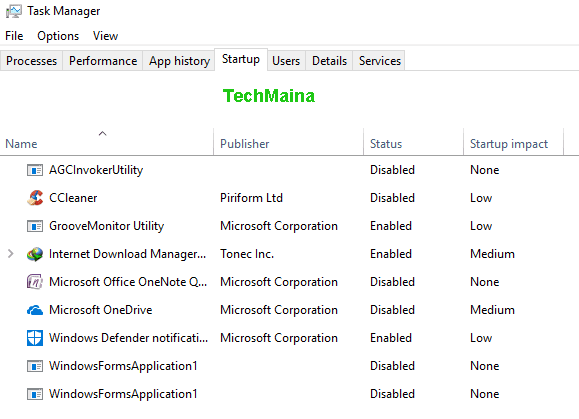Click the GrooveMonitor Utility icon
The height and width of the screenshot is (419, 579).
35,226
